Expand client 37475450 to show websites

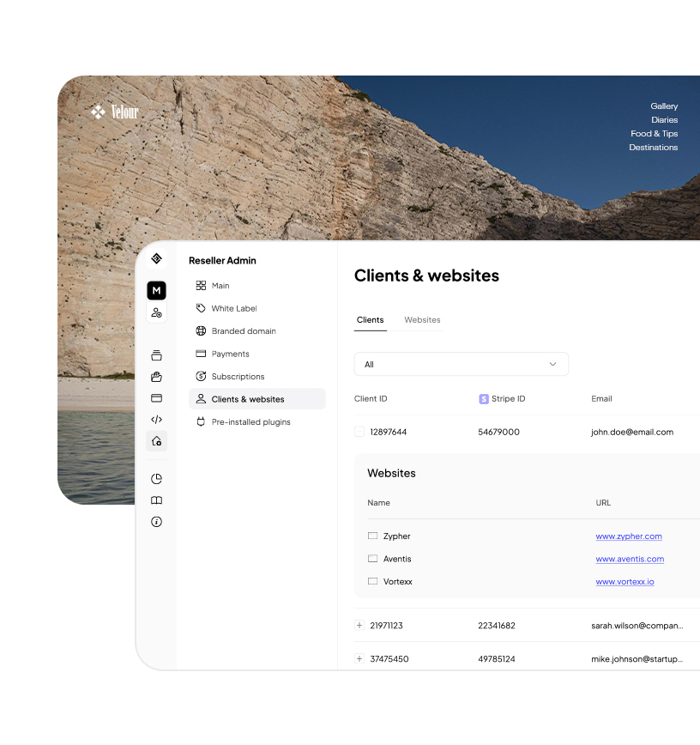[358, 658]
